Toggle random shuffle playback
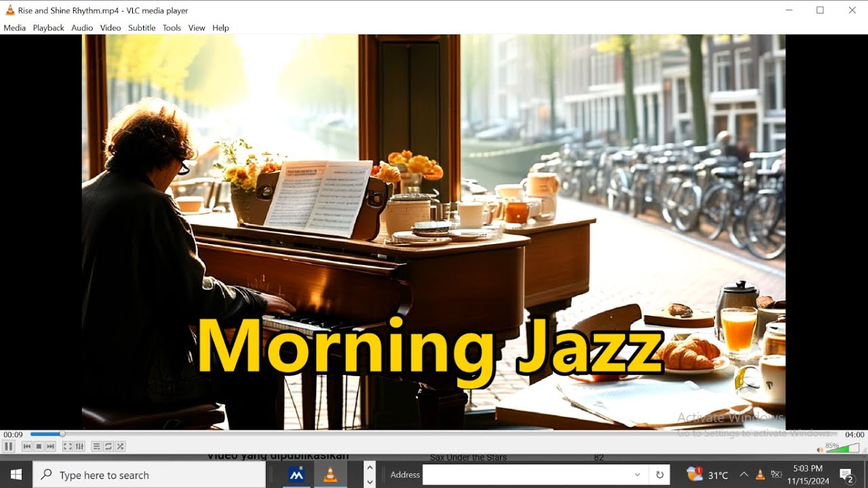This screenshot has width=868, height=488. point(120,446)
